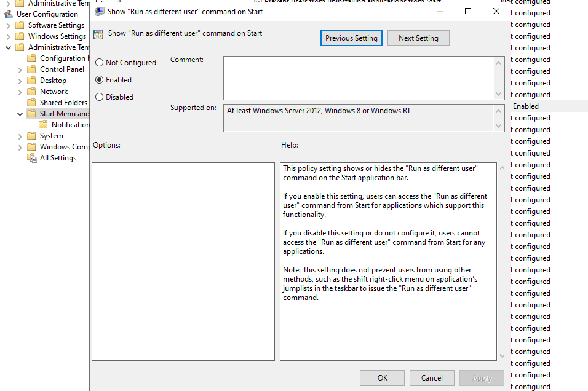
Task: Cancel the policy dialog
Action: pos(432,378)
